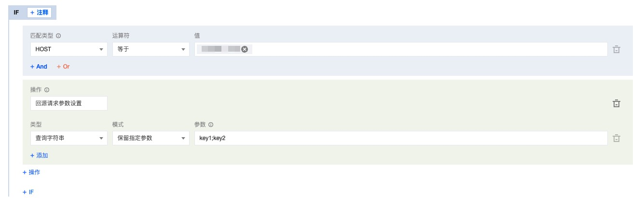Click + 操作 to add operation
Viewport: 644px width, 198px height.
point(31,172)
